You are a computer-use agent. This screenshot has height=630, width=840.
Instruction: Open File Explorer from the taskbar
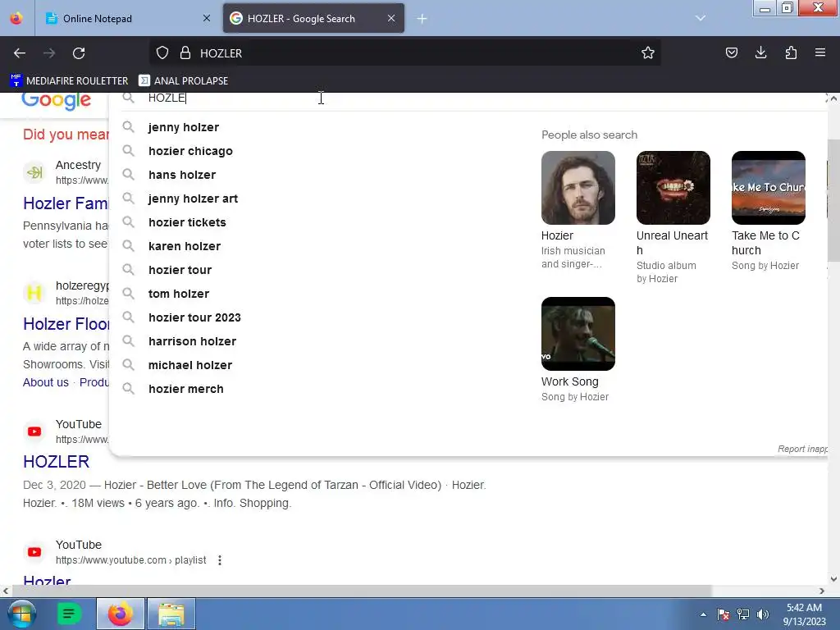click(x=171, y=614)
